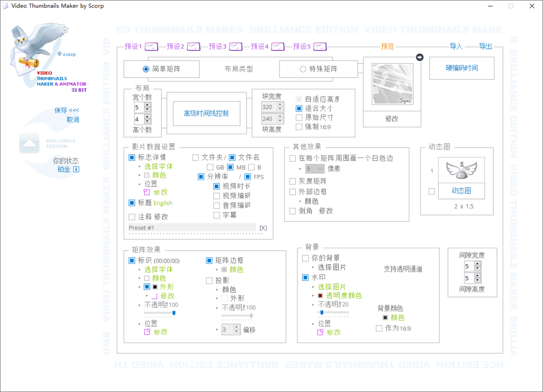The width and height of the screenshot is (543, 392).
Task: Adjust the 水印 不透明度 slider
Action: coord(333,313)
